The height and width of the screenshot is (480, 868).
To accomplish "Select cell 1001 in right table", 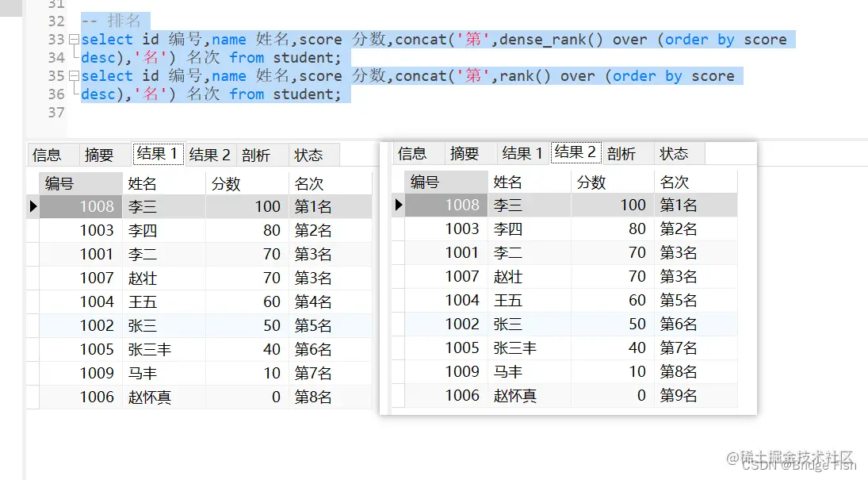I will click(446, 252).
